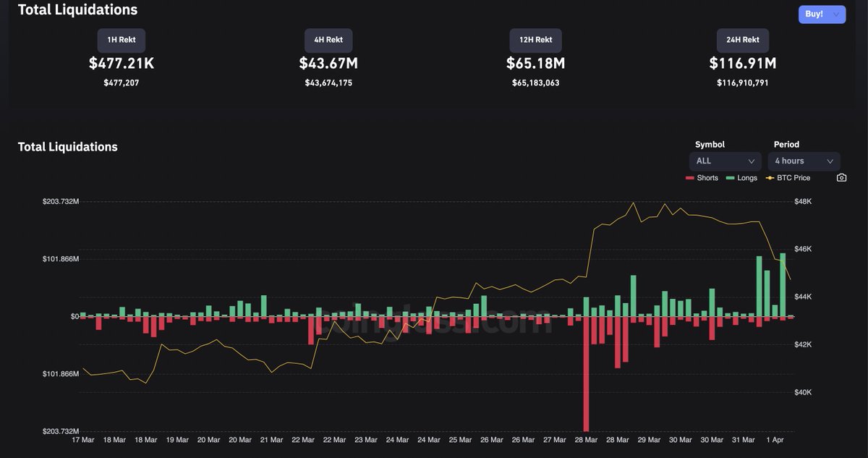Toggle the Longs series in chart legend
Screen dimensions: 868x458
741,178
